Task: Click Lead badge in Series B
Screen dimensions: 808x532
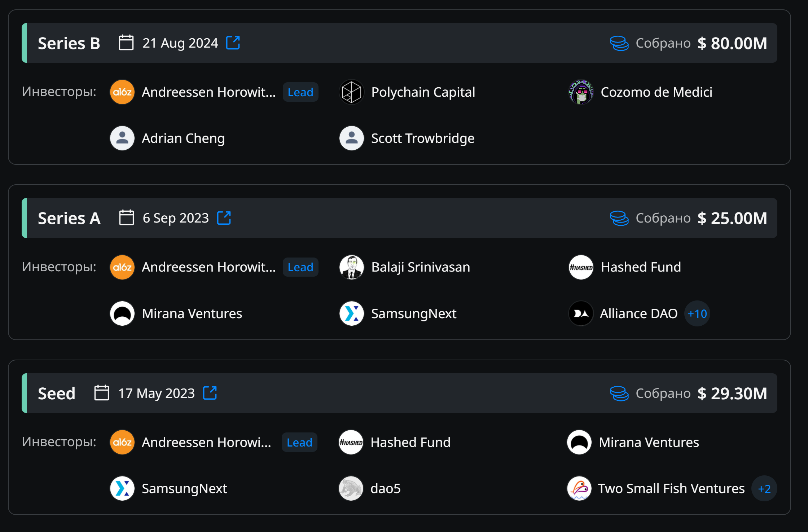Action: pyautogui.click(x=300, y=92)
